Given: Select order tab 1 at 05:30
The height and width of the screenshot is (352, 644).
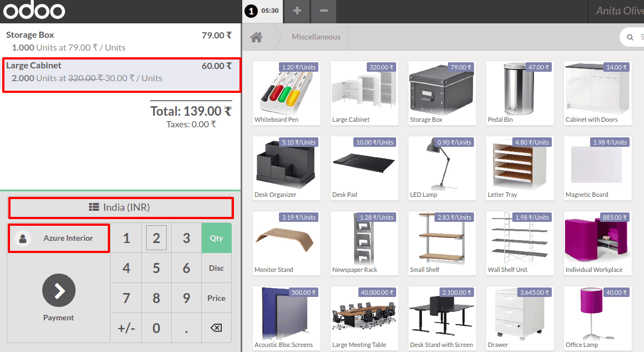Looking at the screenshot, I should coord(262,11).
